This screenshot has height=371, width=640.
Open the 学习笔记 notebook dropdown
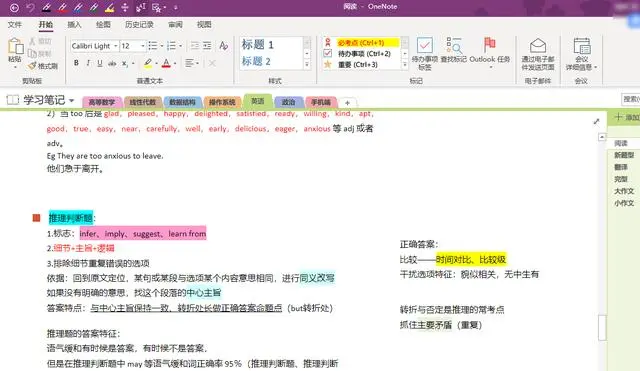coord(71,100)
